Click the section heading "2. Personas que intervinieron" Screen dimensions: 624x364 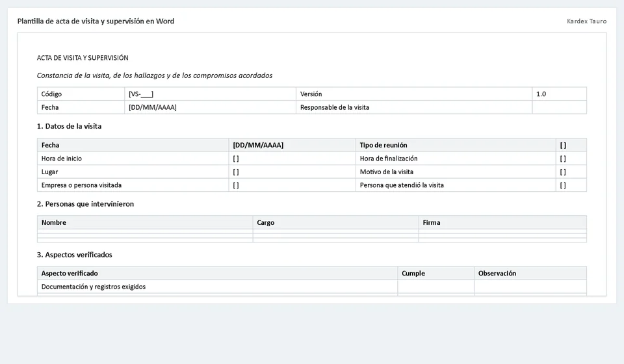[85, 204]
